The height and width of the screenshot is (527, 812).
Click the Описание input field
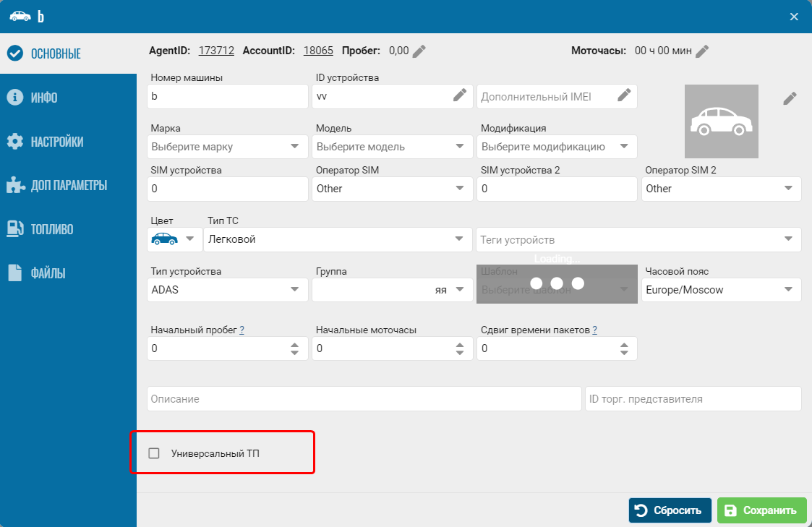click(x=364, y=399)
